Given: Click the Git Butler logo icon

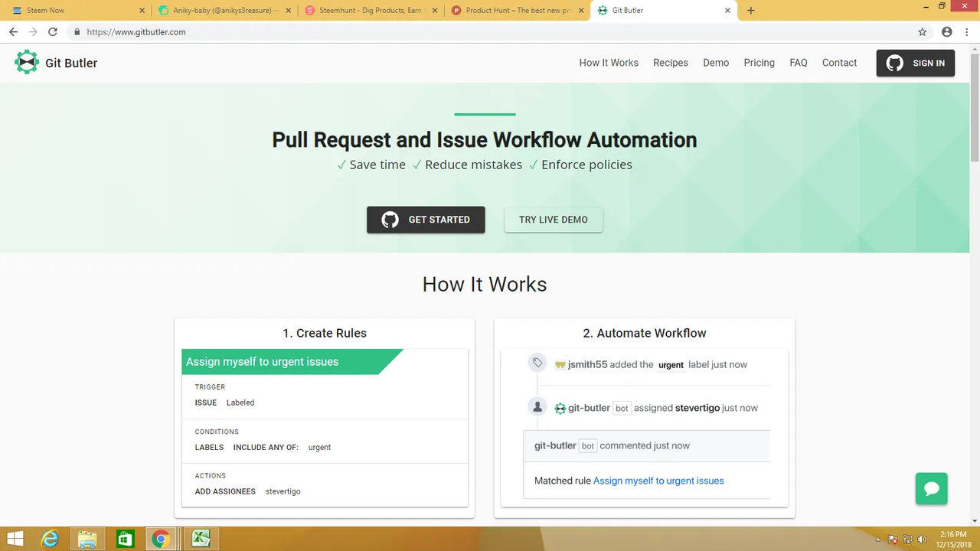Looking at the screenshot, I should [x=27, y=62].
